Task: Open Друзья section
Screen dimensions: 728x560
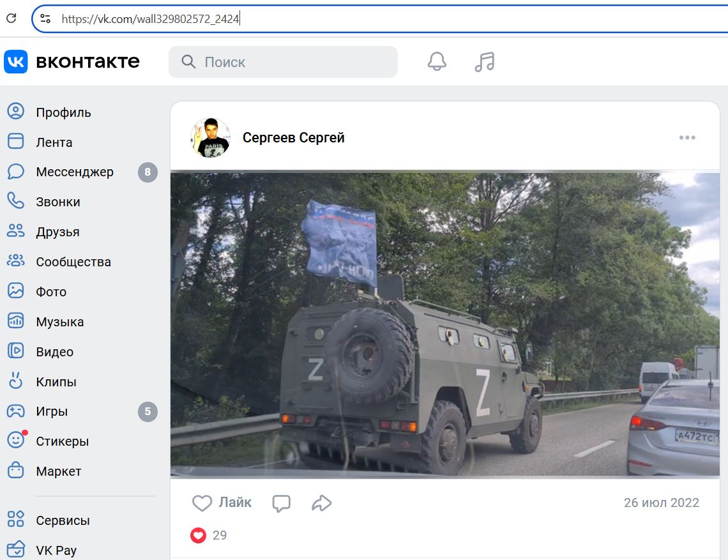Action: [x=57, y=232]
